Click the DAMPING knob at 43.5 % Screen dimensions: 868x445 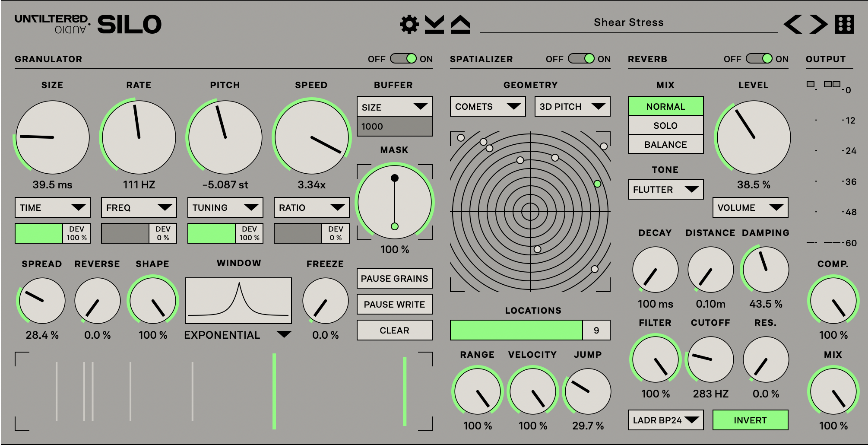[x=766, y=270]
